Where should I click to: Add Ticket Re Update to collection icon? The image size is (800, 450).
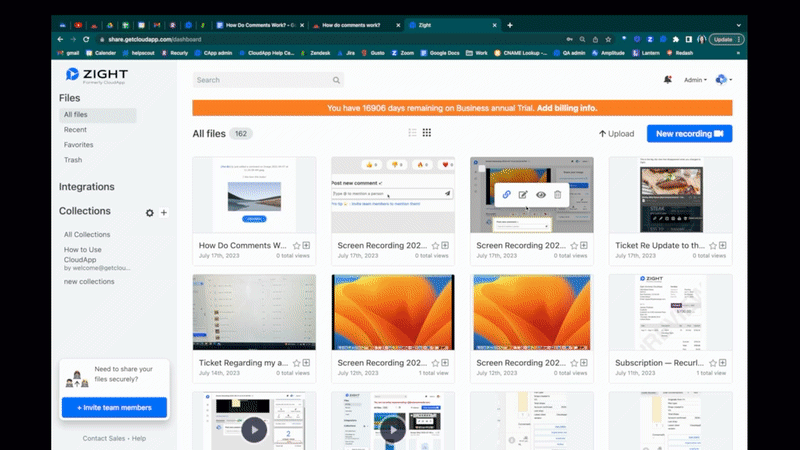click(722, 245)
